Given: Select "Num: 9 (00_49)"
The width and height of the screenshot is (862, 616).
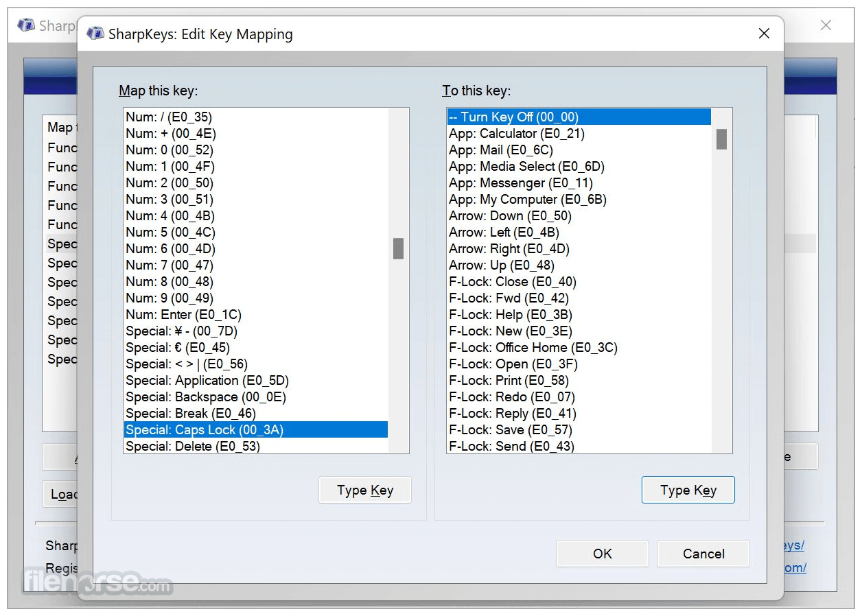Looking at the screenshot, I should (x=256, y=298).
